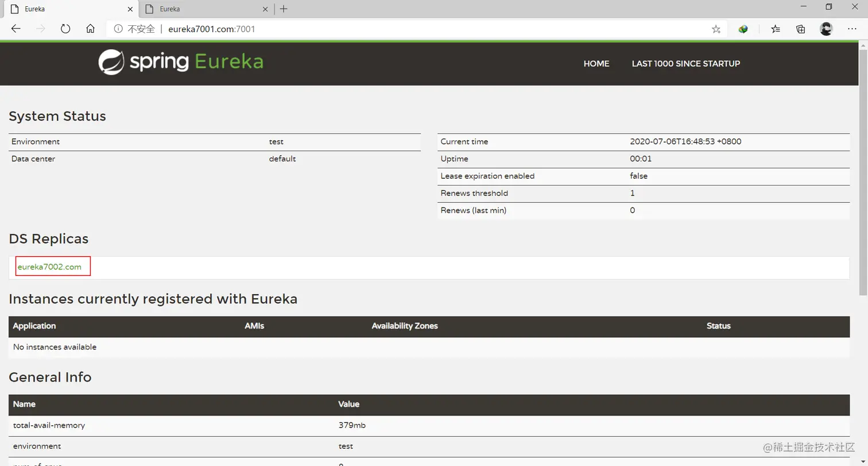The height and width of the screenshot is (466, 868).
Task: Click the Renews threshold label
Action: 474,193
